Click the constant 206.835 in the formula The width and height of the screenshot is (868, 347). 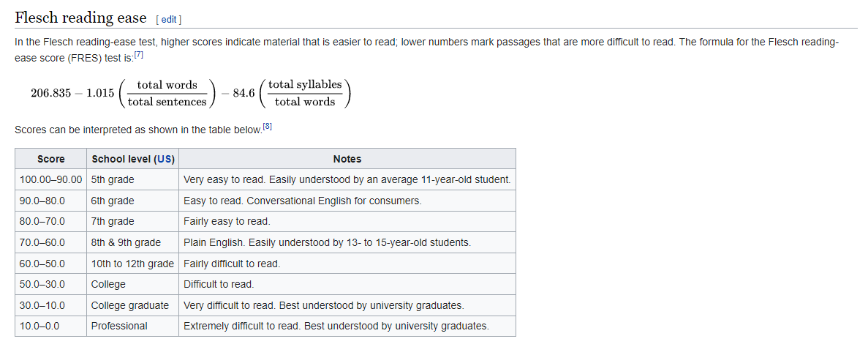(51, 93)
